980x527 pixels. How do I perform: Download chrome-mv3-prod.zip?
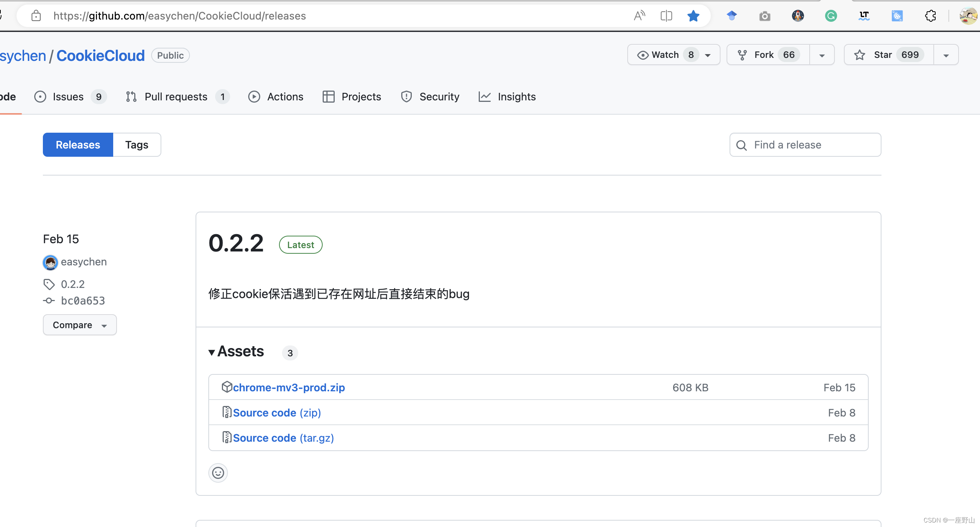point(289,387)
